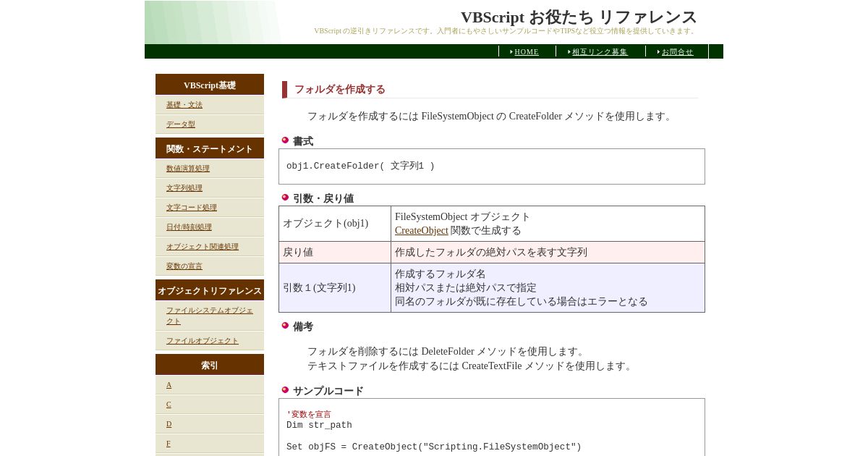Image resolution: width=868 pixels, height=456 pixels.
Task: Click the arrow icon before お問合せ
Action: click(x=659, y=52)
